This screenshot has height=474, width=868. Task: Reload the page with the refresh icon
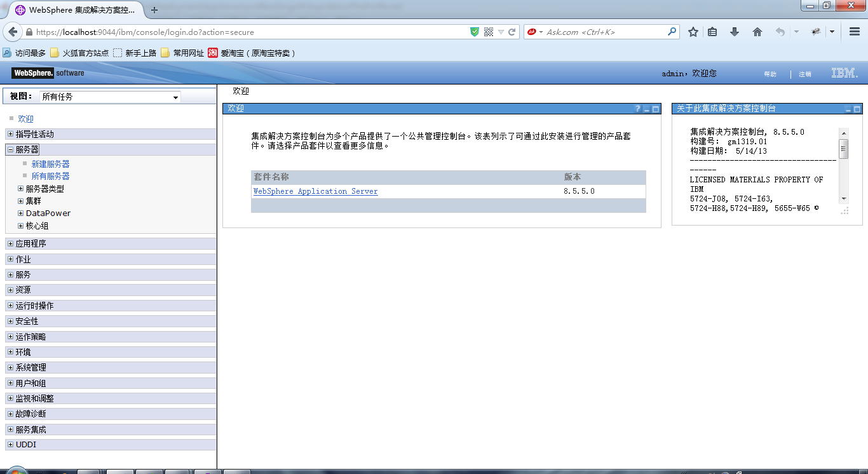point(512,32)
